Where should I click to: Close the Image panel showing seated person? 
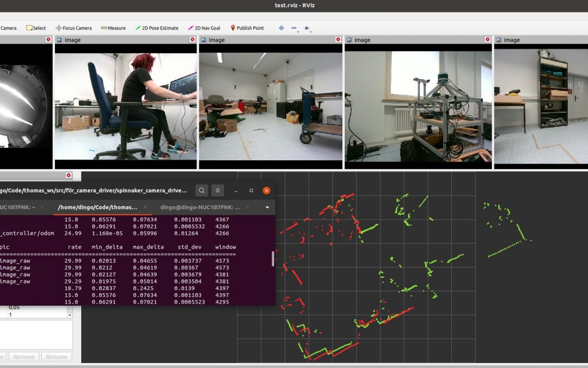coord(192,39)
